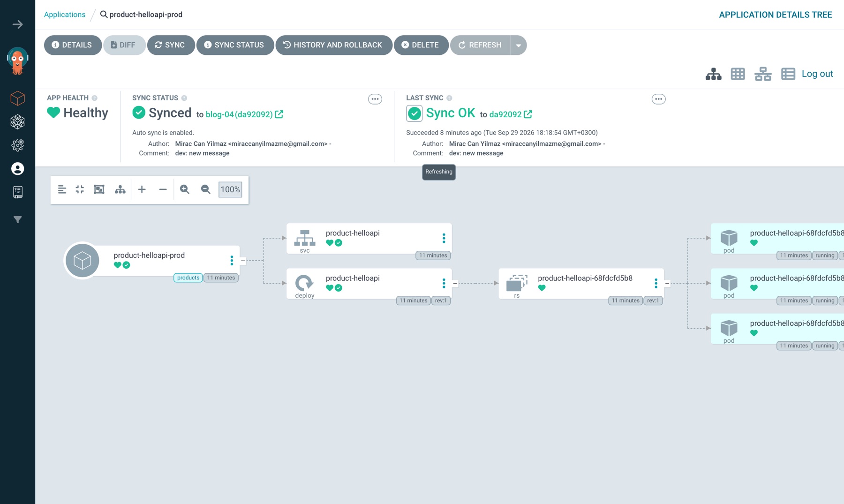Click the Delete button
The width and height of the screenshot is (844, 504).
pyautogui.click(x=421, y=45)
